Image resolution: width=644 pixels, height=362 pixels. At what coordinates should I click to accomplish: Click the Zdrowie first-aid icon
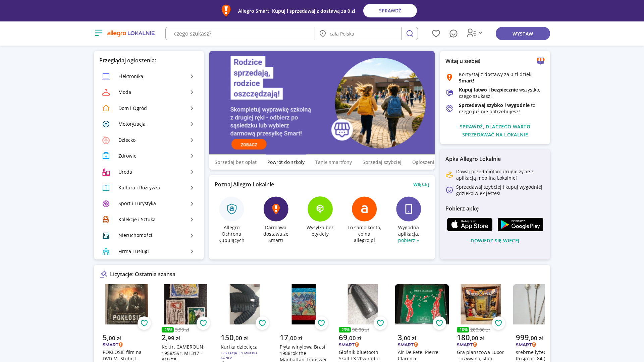(x=106, y=156)
